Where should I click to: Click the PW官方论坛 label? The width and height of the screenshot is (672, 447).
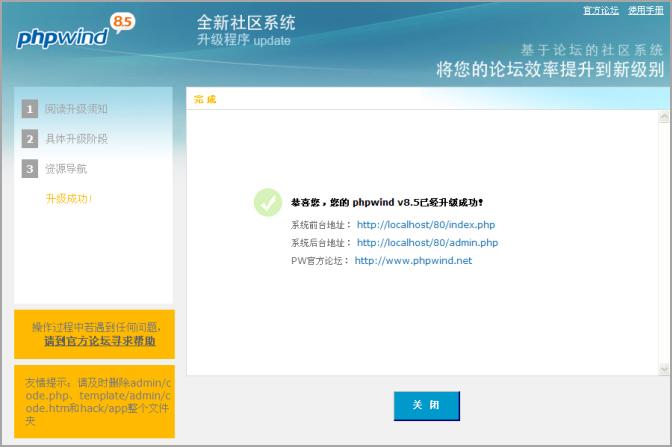pos(320,261)
